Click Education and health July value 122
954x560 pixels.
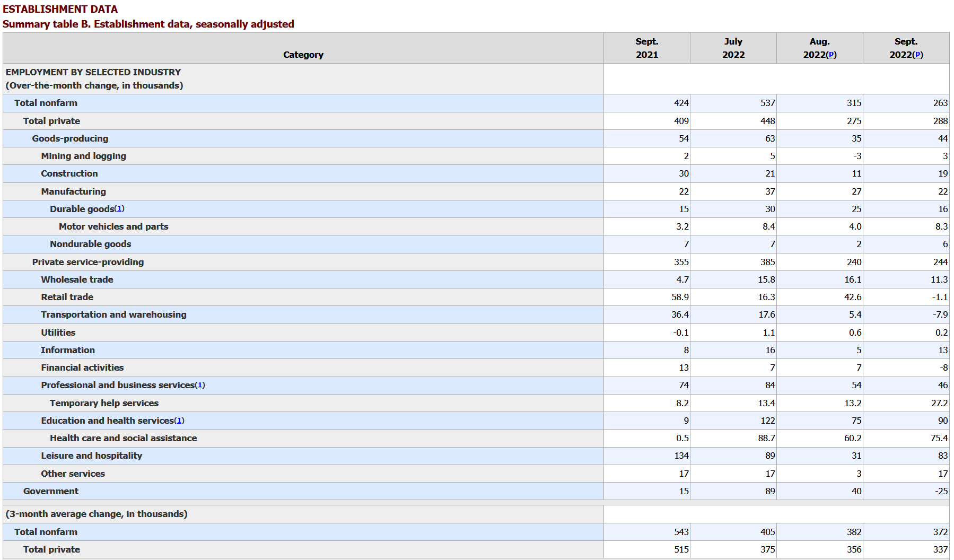tap(768, 421)
